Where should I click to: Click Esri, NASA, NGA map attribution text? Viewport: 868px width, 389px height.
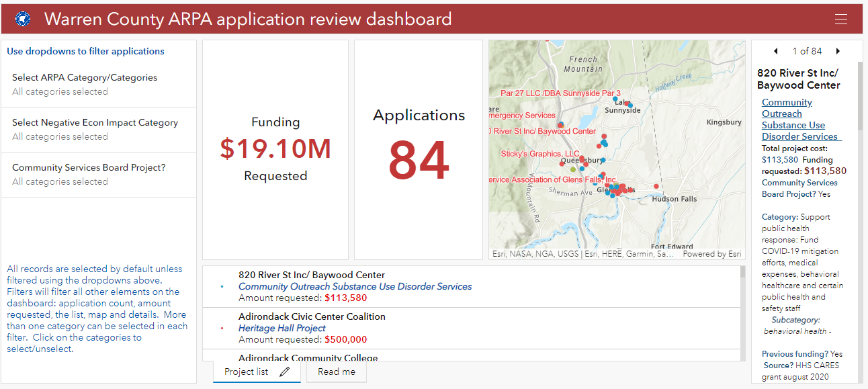[x=582, y=254]
